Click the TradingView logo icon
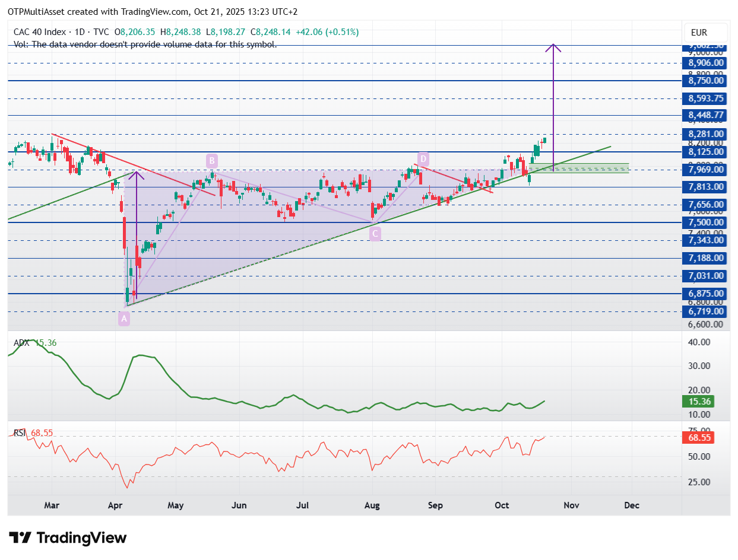Viewport: 738px width, 560px height. pyautogui.click(x=20, y=538)
